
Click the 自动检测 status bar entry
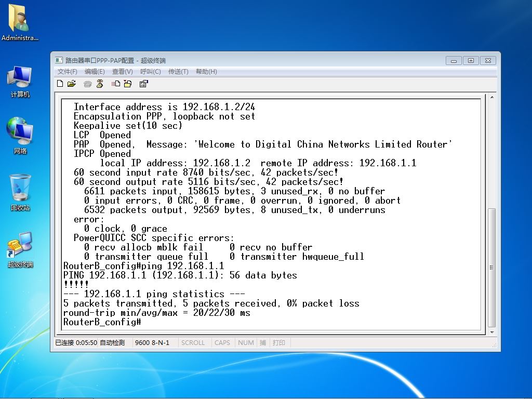[x=112, y=343]
